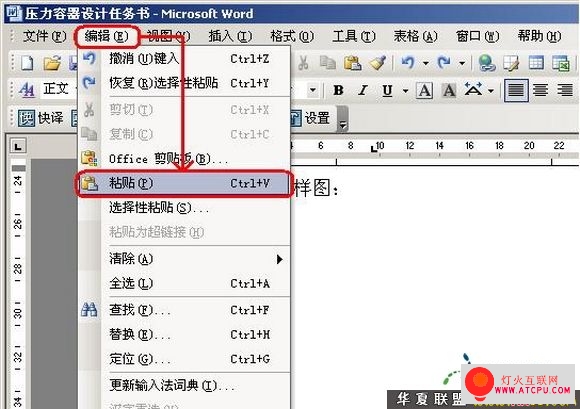Toggle Bold formatting
Image resolution: width=580 pixels, height=409 pixels.
coord(338,90)
